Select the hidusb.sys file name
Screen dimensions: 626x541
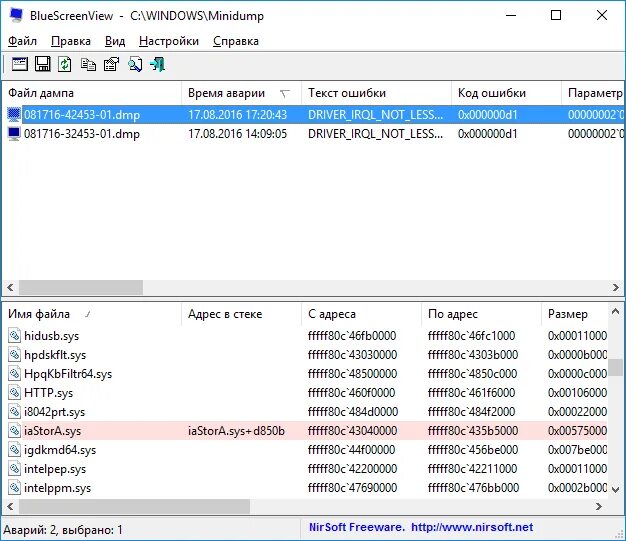tap(51, 336)
